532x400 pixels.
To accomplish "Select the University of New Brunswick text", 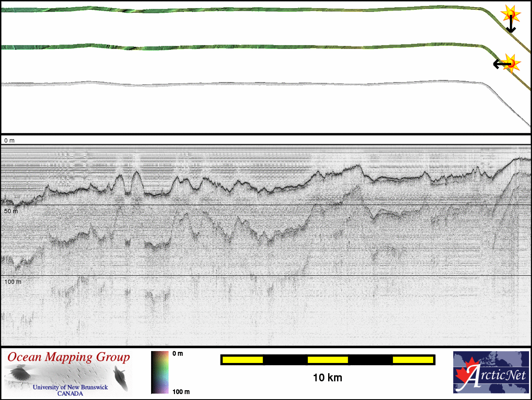I will coord(70,387).
